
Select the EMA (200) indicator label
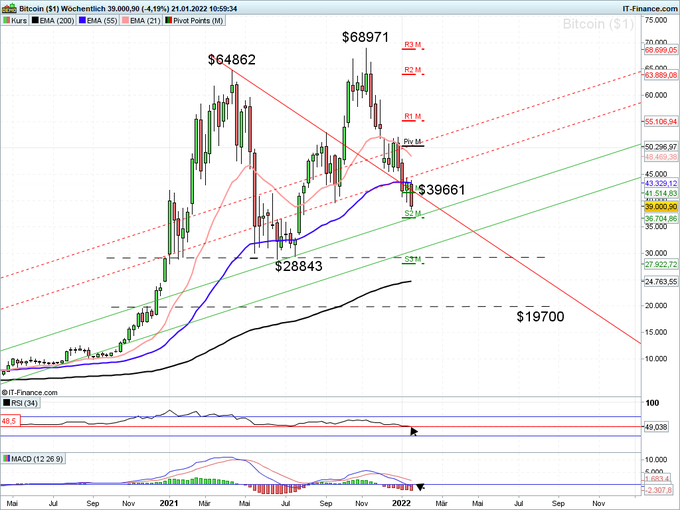point(52,20)
